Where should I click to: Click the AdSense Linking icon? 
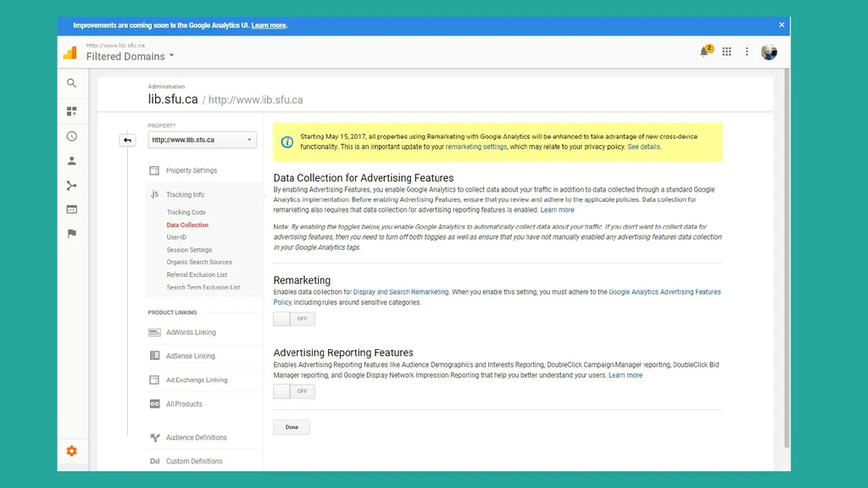(154, 356)
